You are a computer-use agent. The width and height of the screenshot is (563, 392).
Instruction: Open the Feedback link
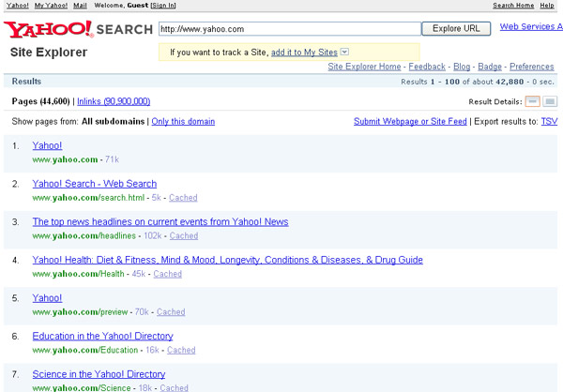[427, 67]
